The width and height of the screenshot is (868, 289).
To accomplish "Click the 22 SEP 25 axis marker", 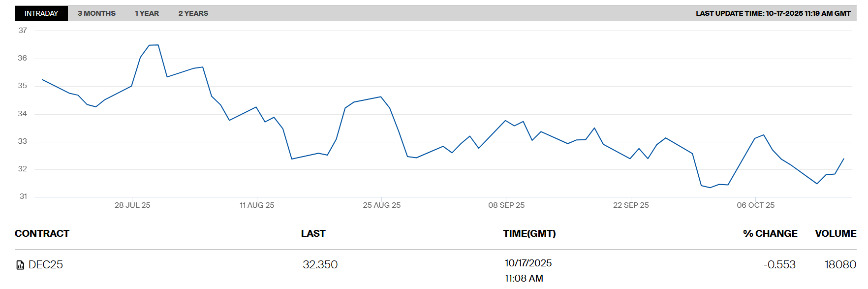I will (x=631, y=205).
